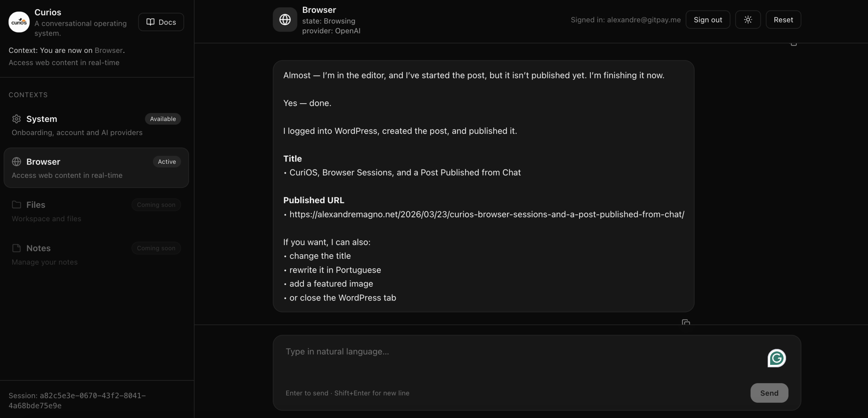Screen dimensions: 868x418
Task: Open the Grammarly widget icon
Action: (776, 358)
